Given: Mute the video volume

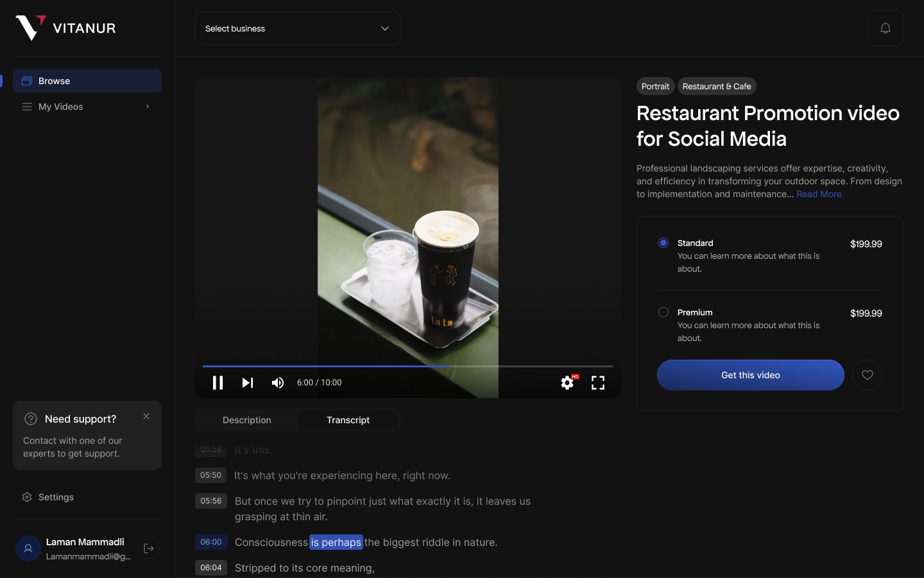Looking at the screenshot, I should 278,383.
